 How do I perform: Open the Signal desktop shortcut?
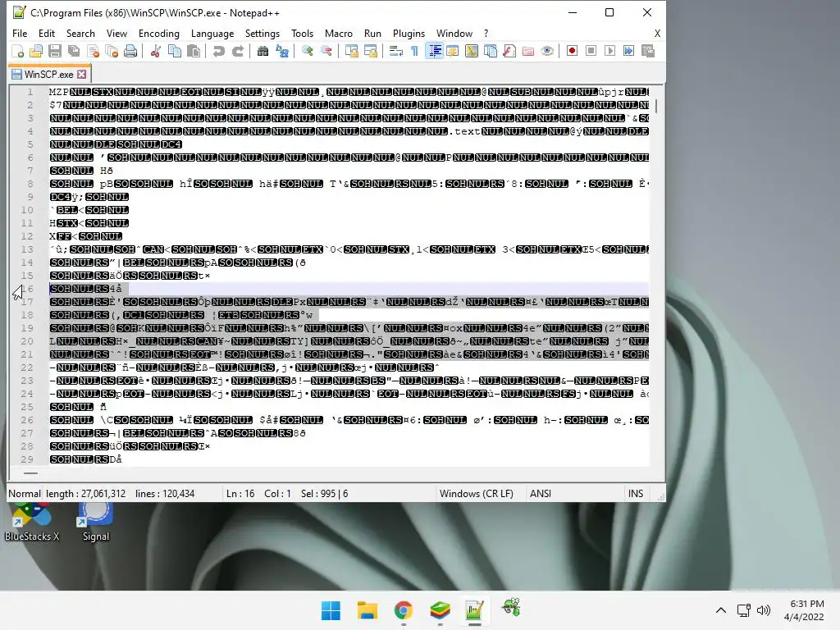(x=95, y=523)
